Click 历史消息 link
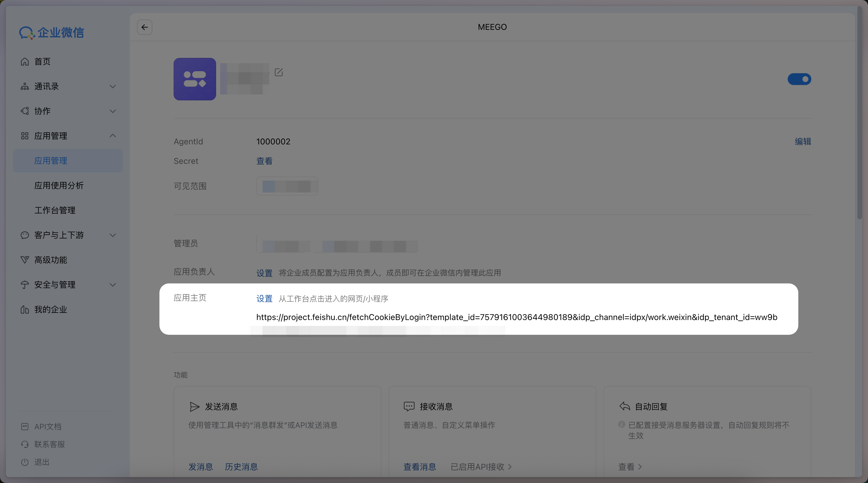This screenshot has height=483, width=868. (241, 466)
